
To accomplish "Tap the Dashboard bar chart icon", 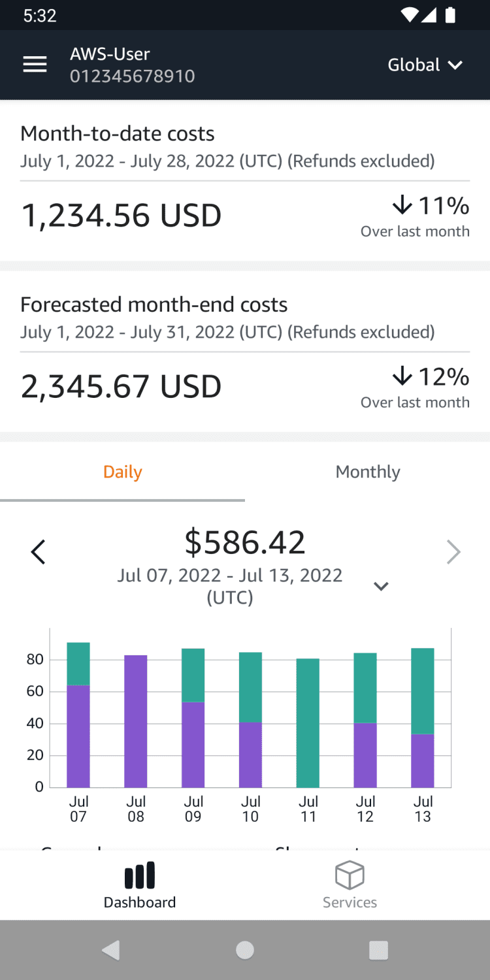I will [x=140, y=875].
